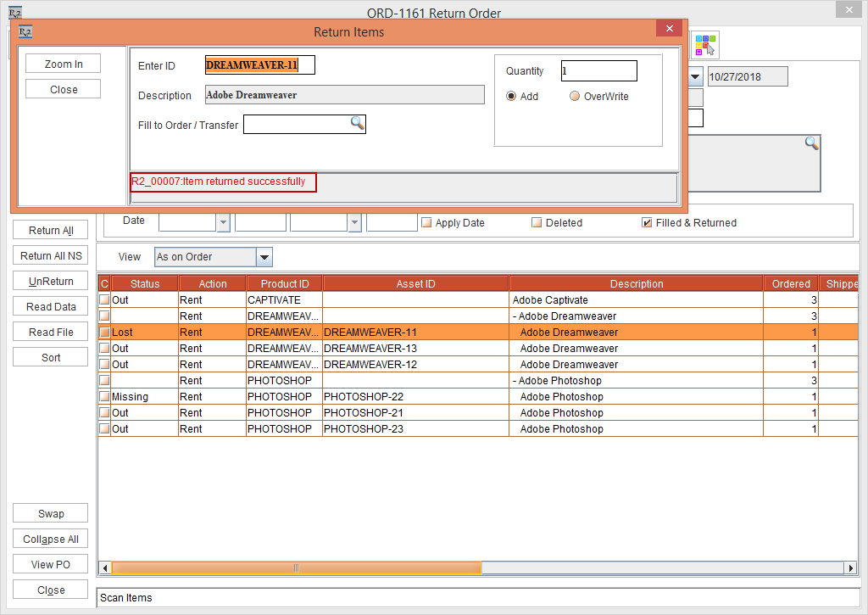
Task: Tick the Deleted checkbox
Action: (537, 223)
